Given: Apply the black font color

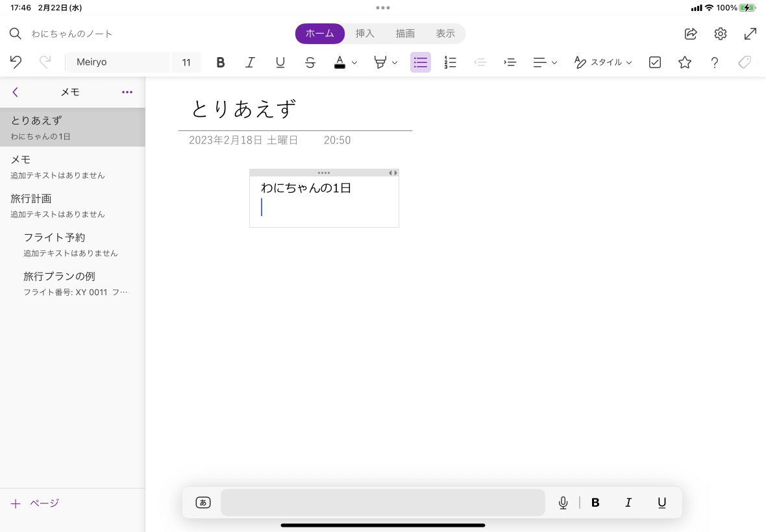Looking at the screenshot, I should [x=340, y=62].
